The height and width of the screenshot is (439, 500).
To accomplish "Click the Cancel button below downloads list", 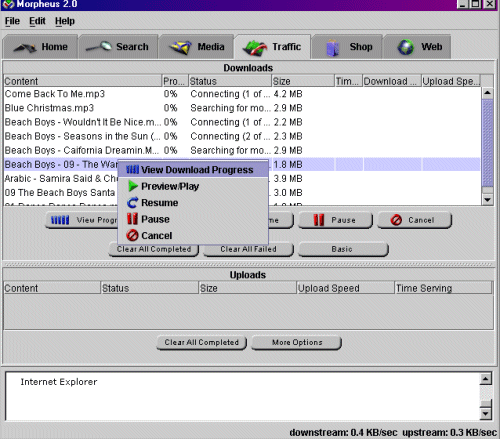I will click(x=414, y=220).
